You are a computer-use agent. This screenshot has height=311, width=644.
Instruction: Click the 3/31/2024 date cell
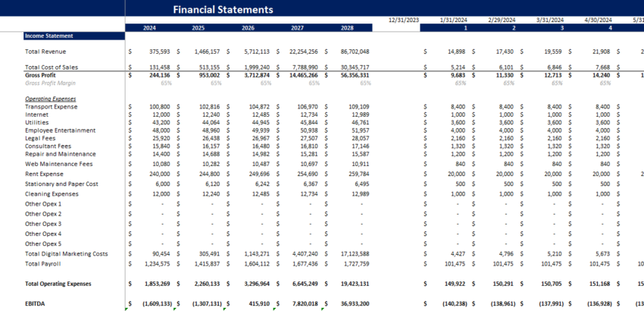[x=550, y=20]
